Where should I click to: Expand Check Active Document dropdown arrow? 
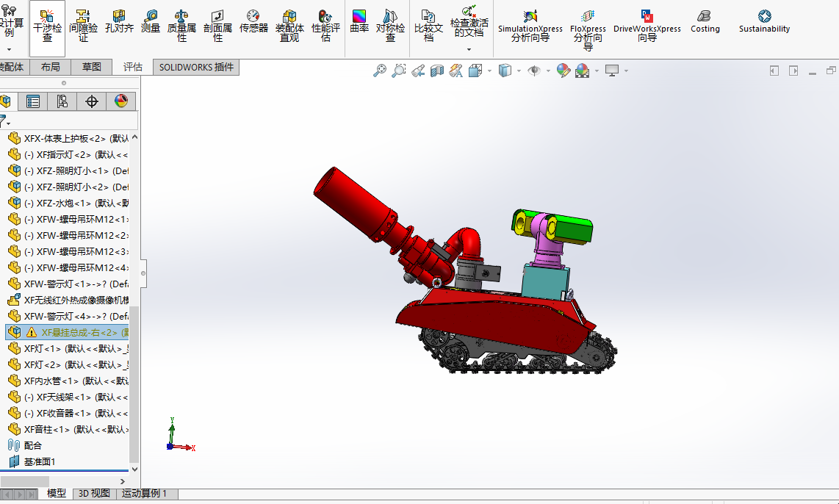[x=469, y=49]
